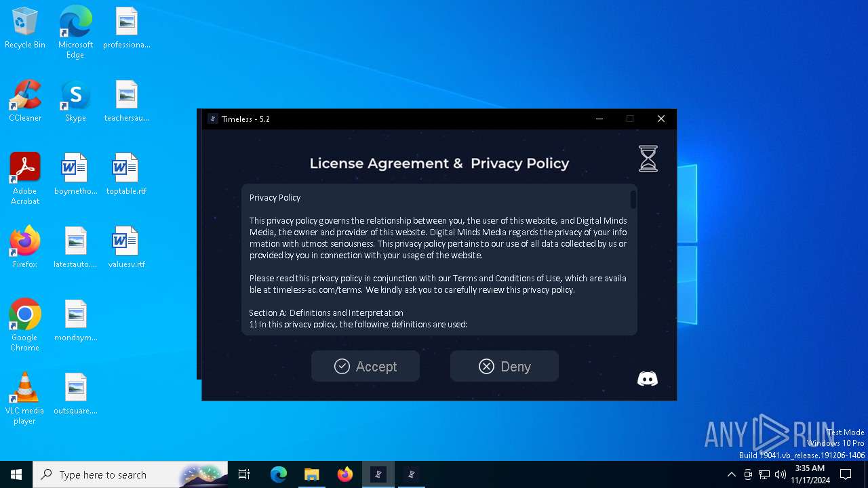The height and width of the screenshot is (488, 868).
Task: Select the toptable.rtf document icon
Action: (126, 174)
